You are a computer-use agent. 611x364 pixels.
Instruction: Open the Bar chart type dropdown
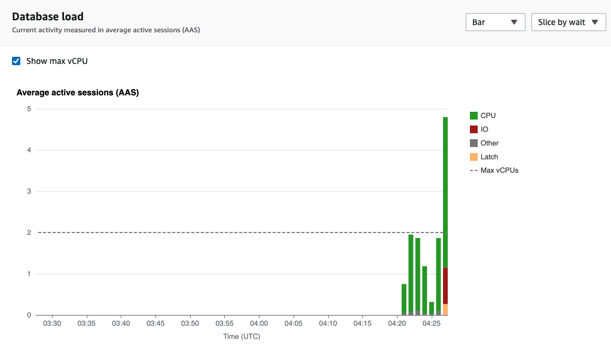coord(495,22)
